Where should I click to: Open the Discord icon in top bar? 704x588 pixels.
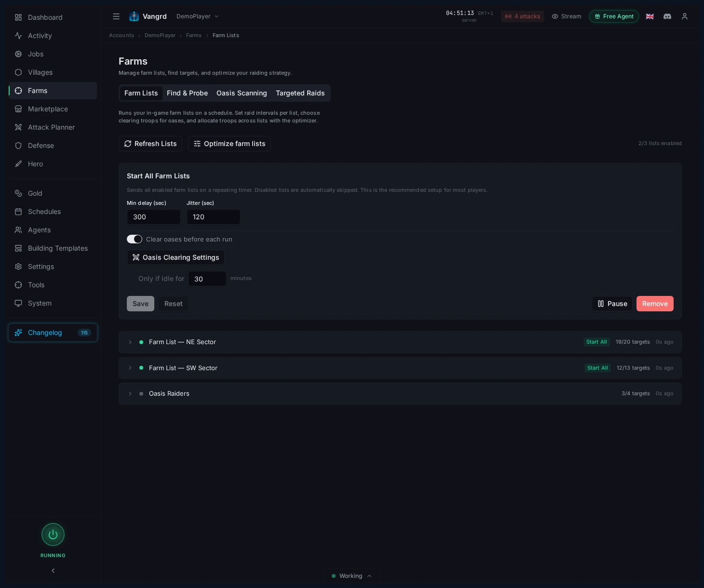click(667, 16)
